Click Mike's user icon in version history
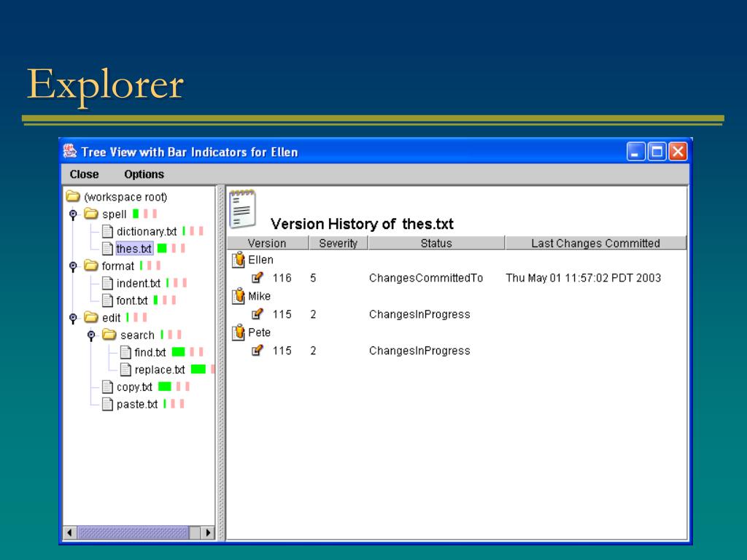747x560 pixels. pos(239,296)
